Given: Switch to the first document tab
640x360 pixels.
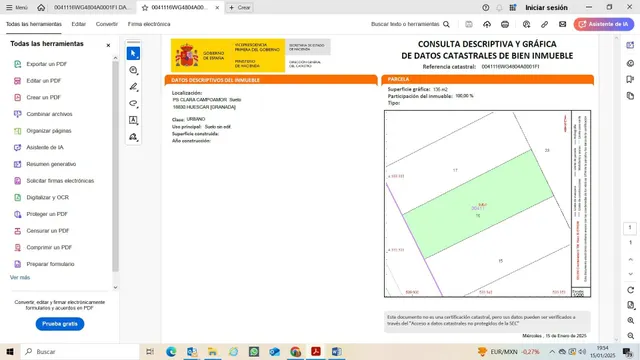Looking at the screenshot, I should click(x=92, y=7).
